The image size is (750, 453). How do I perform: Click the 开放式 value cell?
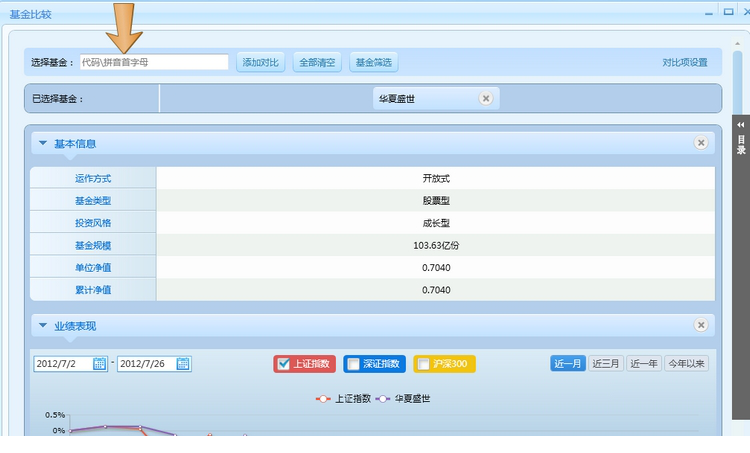tap(436, 178)
